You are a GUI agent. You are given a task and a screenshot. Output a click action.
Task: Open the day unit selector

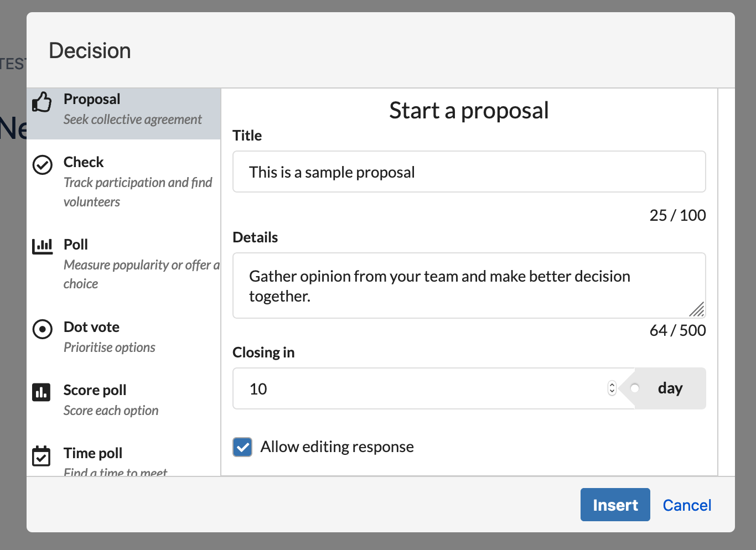pyautogui.click(x=670, y=388)
